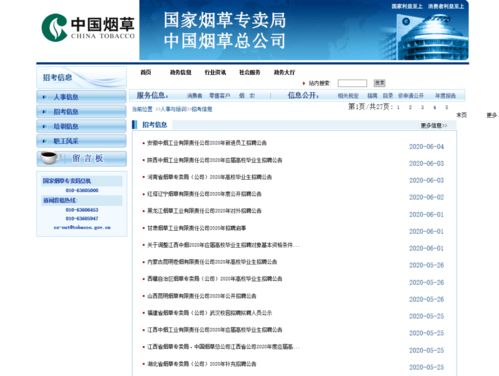Open 内蒙古昆明卷烟 recruitment notice
Image resolution: width=499 pixels, height=376 pixels.
pyautogui.click(x=212, y=262)
